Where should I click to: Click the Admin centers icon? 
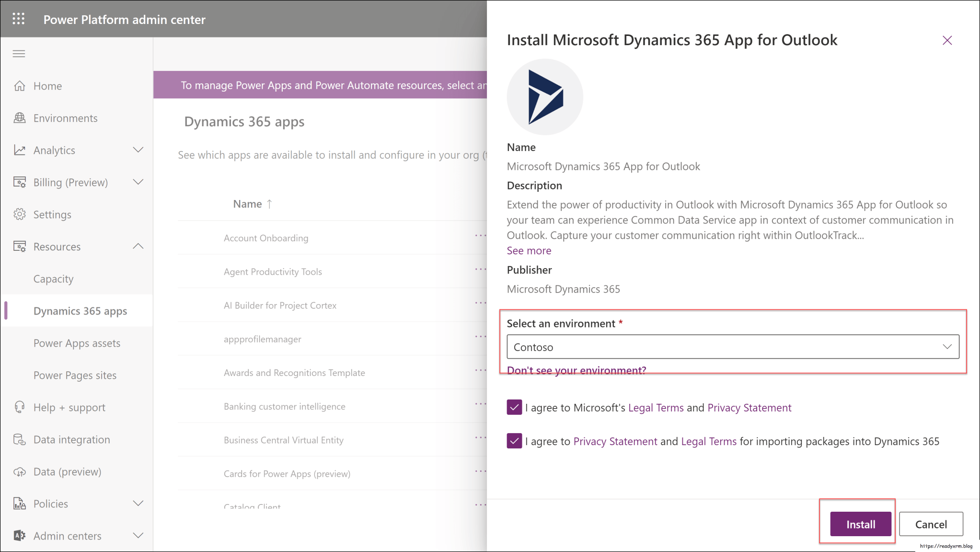pyautogui.click(x=20, y=536)
